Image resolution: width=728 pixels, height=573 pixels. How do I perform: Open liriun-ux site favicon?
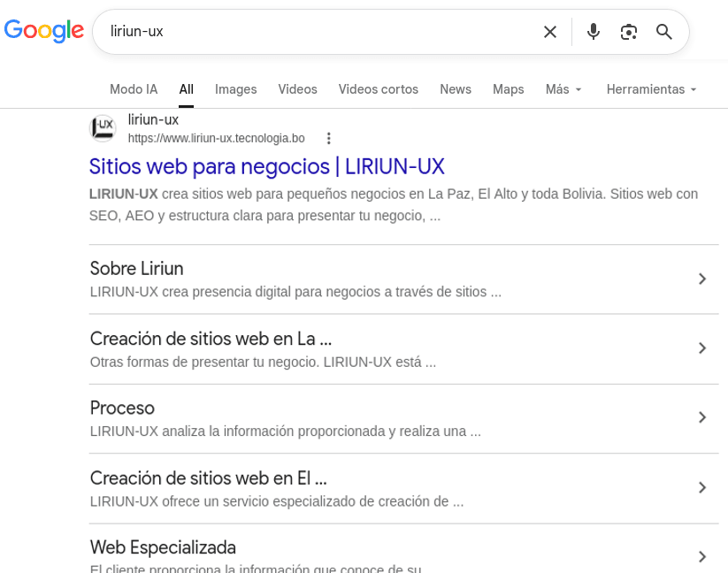[x=103, y=128]
